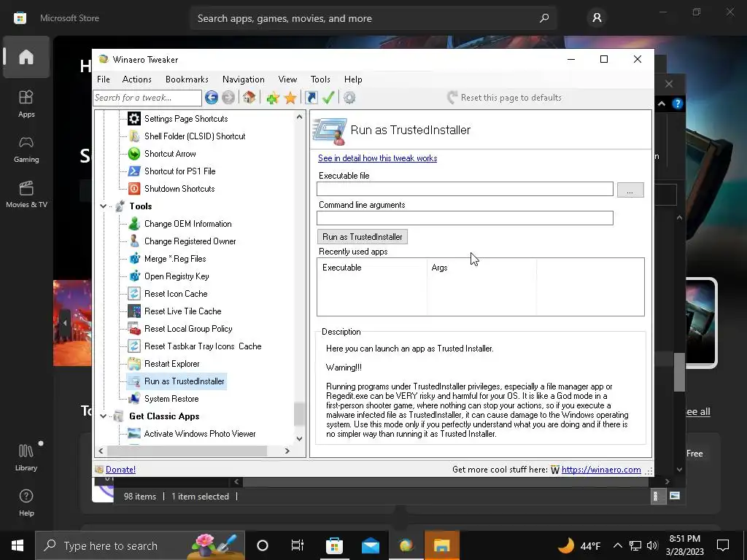Click the Command line arguments input field
This screenshot has width=747, height=560.
[465, 218]
